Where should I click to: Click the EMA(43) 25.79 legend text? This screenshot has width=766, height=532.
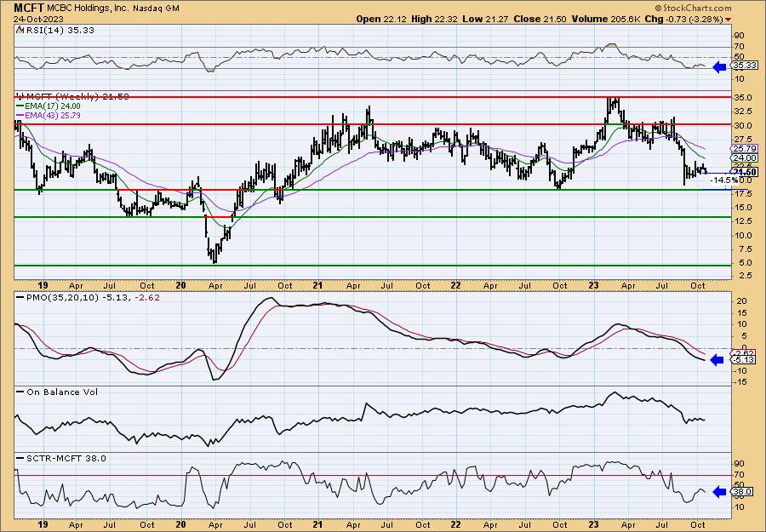52,116
